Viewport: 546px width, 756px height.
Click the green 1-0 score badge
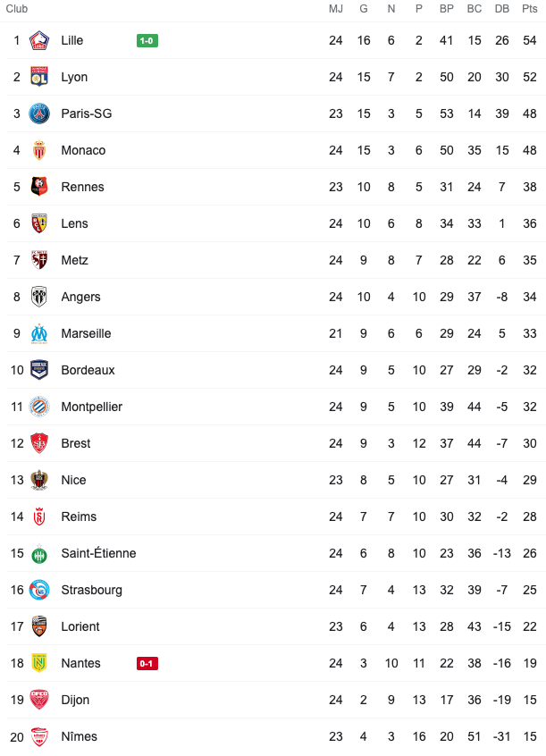[147, 41]
